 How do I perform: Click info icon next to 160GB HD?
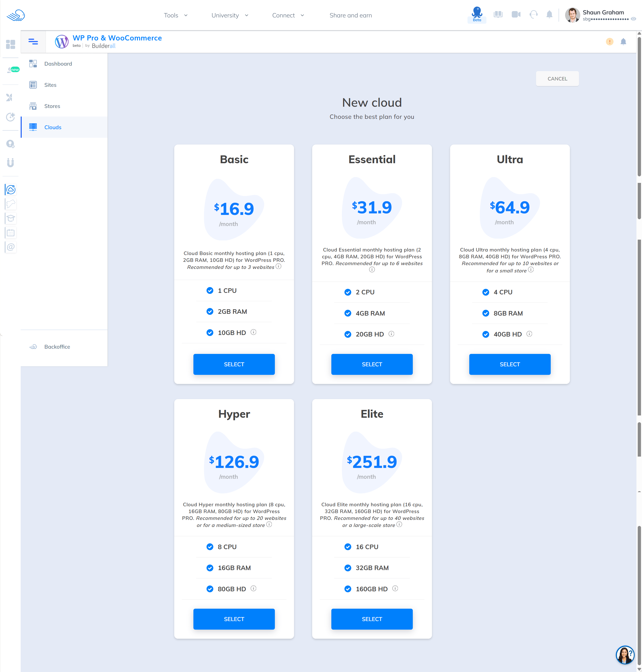(395, 589)
